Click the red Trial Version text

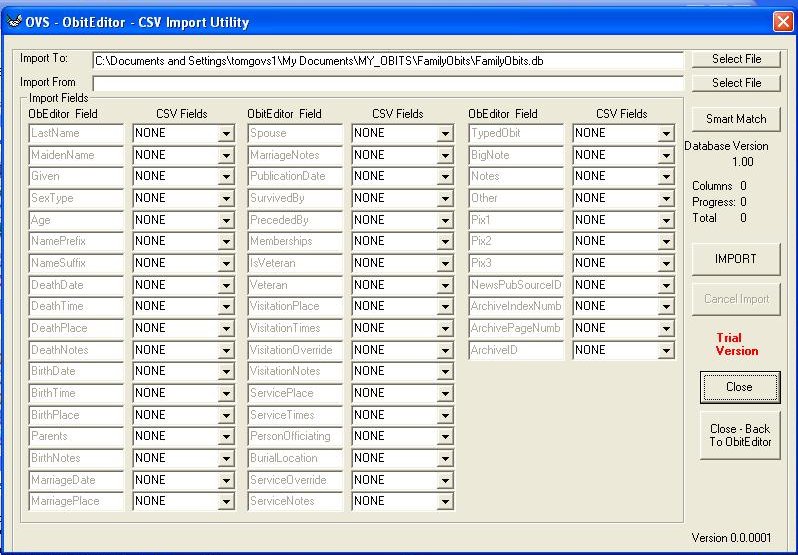coord(736,344)
